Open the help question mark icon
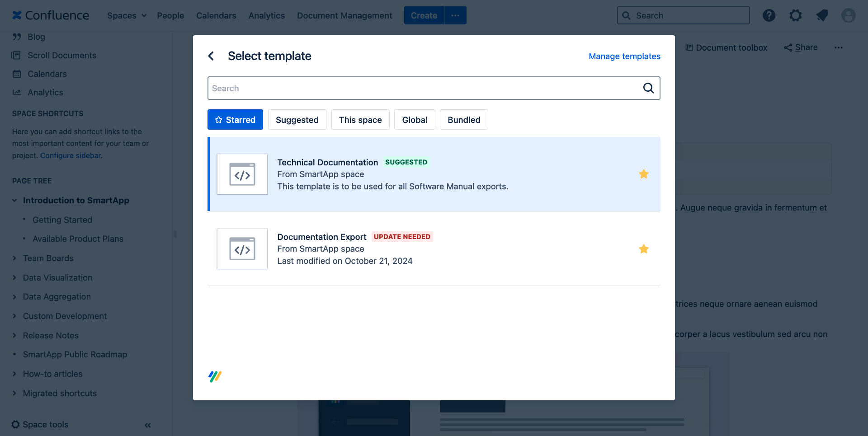The height and width of the screenshot is (436, 868). click(769, 16)
